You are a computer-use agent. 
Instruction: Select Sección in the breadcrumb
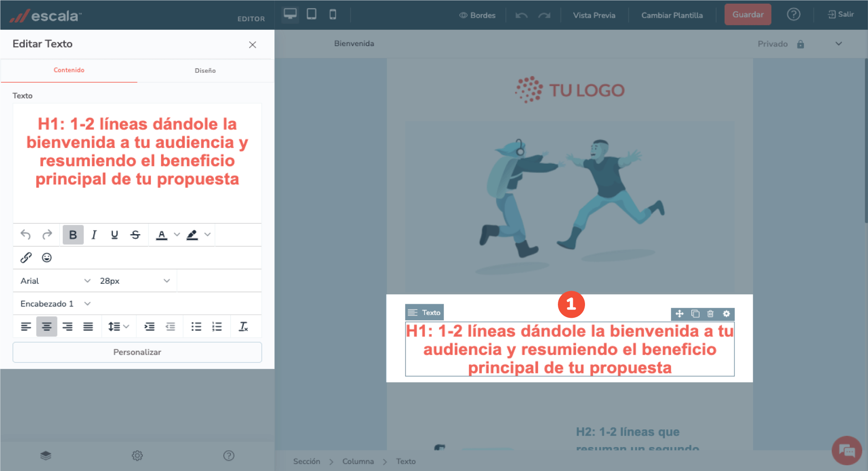pos(307,462)
